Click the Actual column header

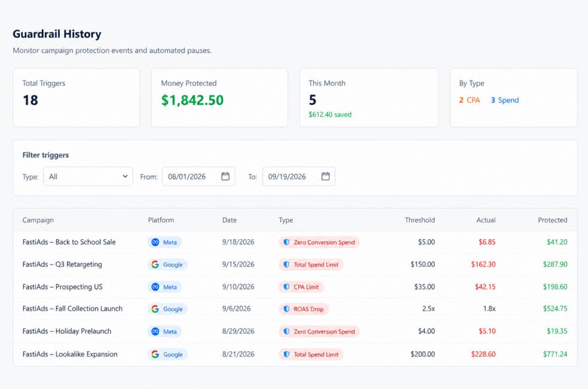486,220
